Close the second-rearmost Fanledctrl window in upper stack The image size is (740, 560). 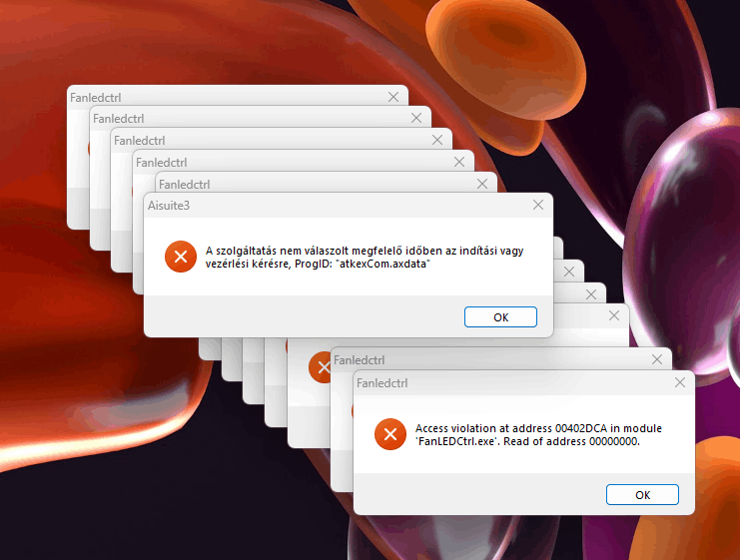(x=416, y=118)
